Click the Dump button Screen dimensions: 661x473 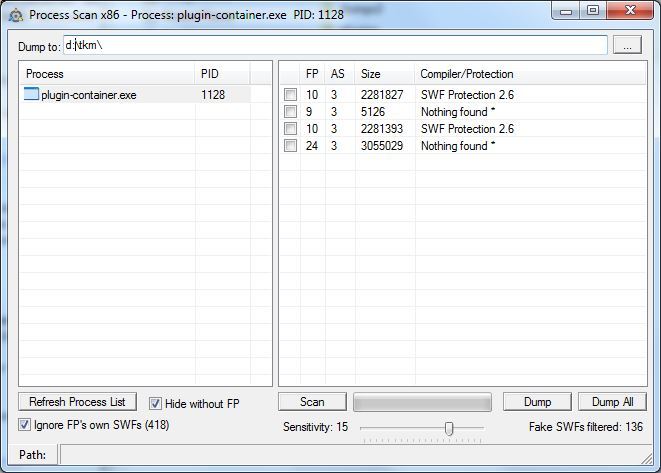tap(537, 402)
